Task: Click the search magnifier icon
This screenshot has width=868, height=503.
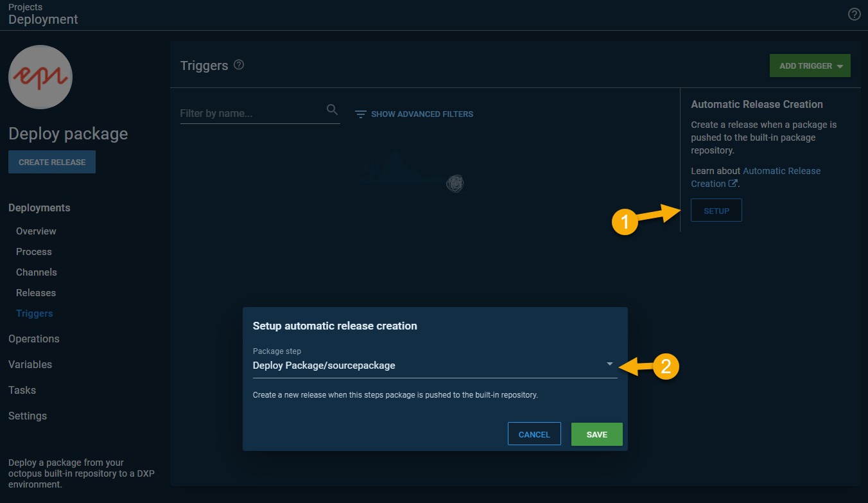Action: (x=332, y=110)
